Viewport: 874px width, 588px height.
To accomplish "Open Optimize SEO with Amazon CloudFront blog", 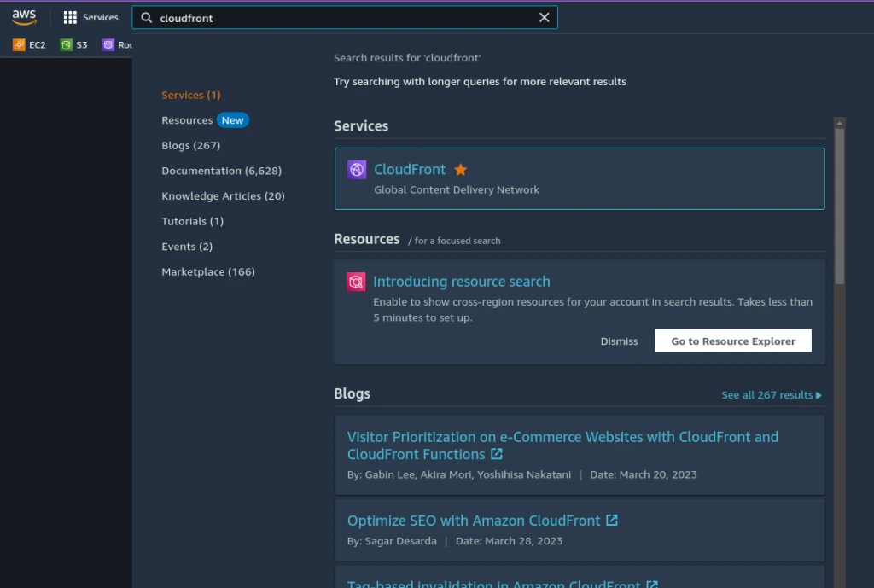I will 473,521.
